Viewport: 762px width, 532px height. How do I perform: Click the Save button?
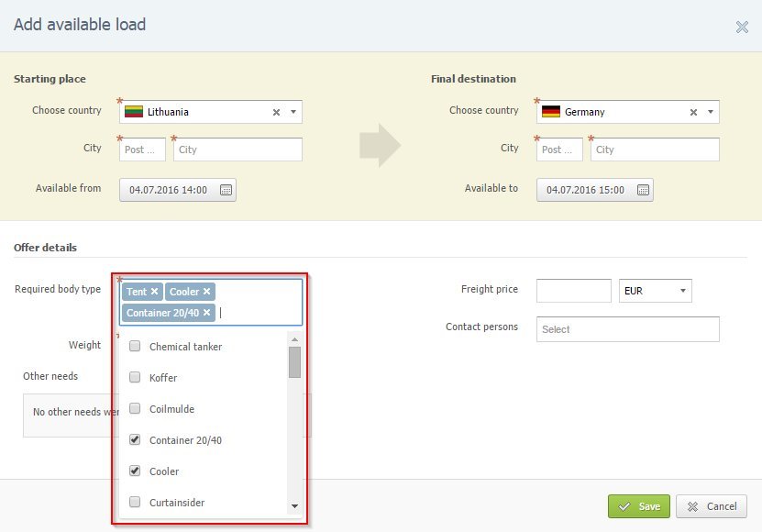pos(639,506)
